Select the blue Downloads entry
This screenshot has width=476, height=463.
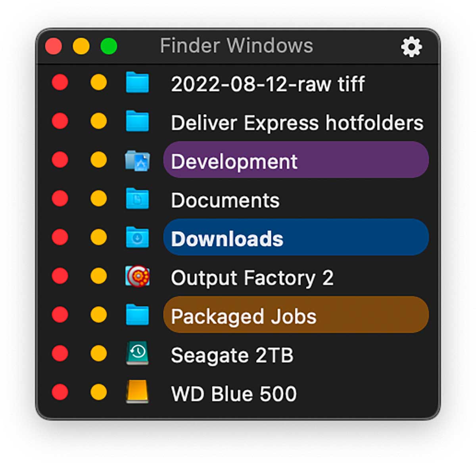pyautogui.click(x=296, y=238)
